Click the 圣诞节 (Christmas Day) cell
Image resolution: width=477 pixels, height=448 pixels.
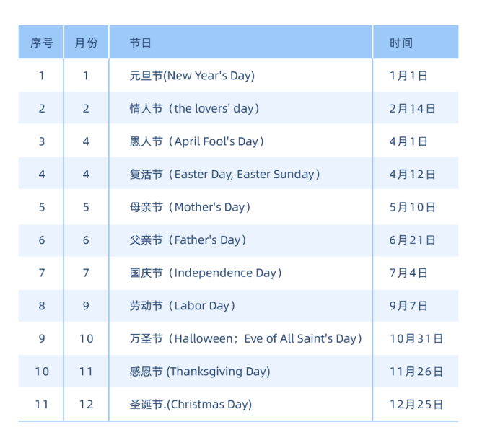[x=191, y=404]
